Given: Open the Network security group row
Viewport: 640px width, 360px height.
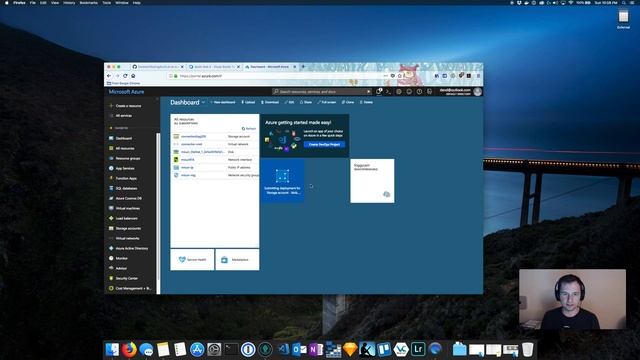Looking at the screenshot, I should pyautogui.click(x=215, y=175).
